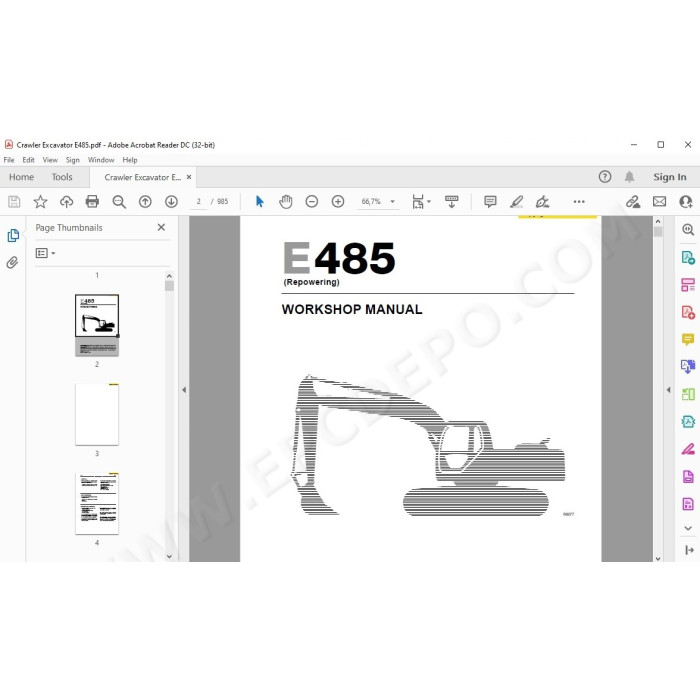Viewport: 700px width, 700px height.
Task: Share a link to the file
Action: [x=633, y=202]
